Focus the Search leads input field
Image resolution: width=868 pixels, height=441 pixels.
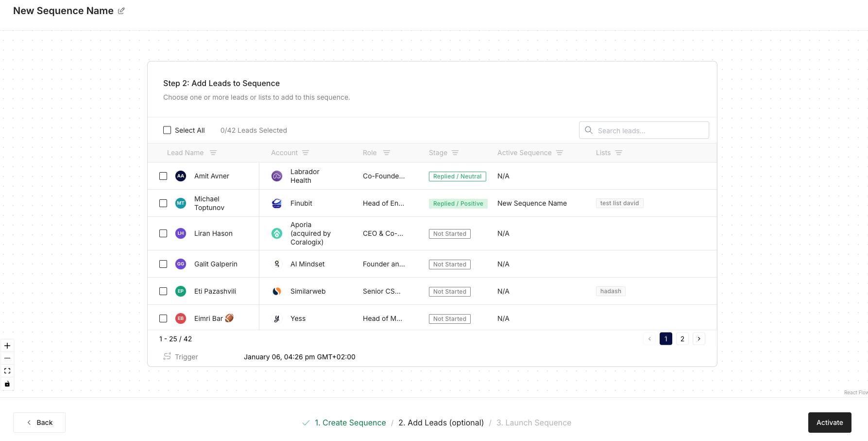[644, 130]
